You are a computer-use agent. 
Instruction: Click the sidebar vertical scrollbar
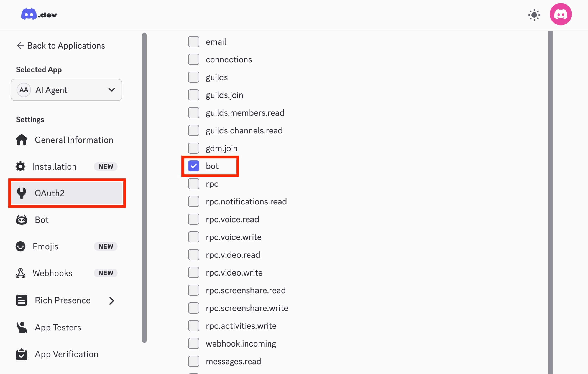(x=144, y=188)
